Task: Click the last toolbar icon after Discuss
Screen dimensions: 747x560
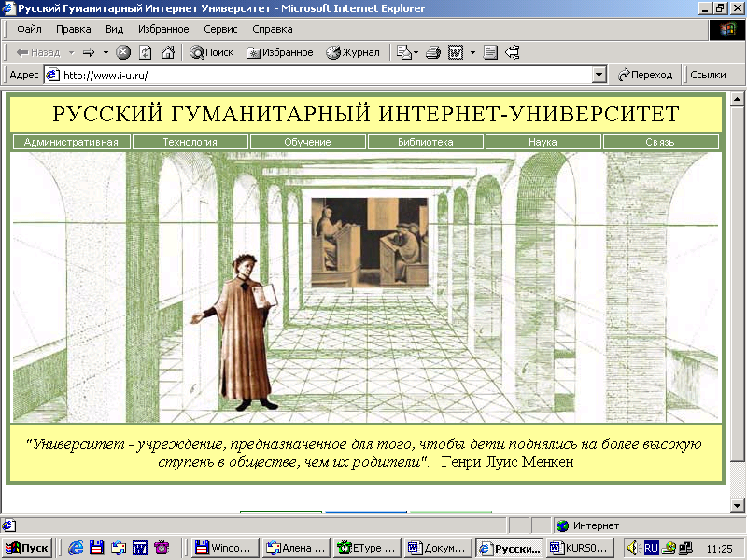Action: [x=512, y=52]
